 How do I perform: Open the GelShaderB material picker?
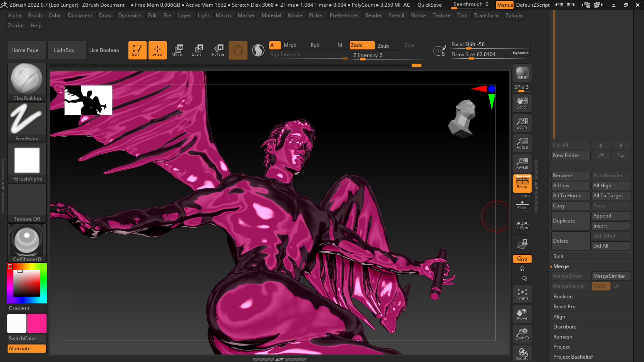pyautogui.click(x=27, y=243)
